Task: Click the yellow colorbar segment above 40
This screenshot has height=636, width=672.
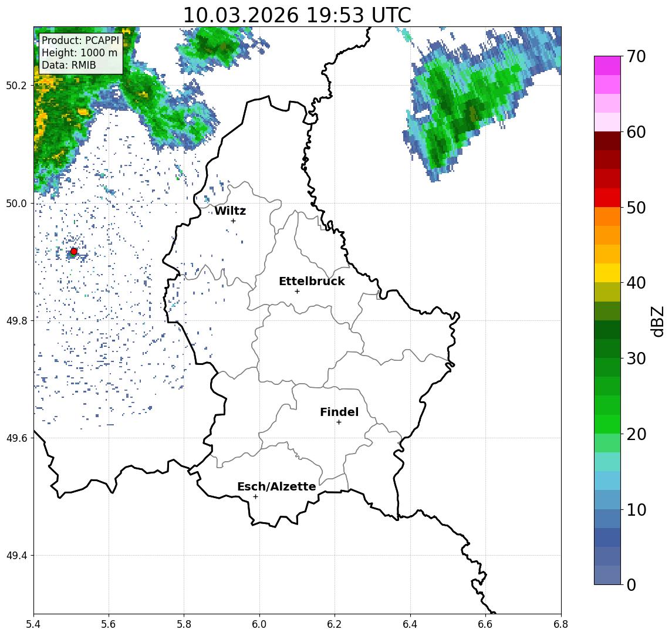Action: click(x=607, y=273)
